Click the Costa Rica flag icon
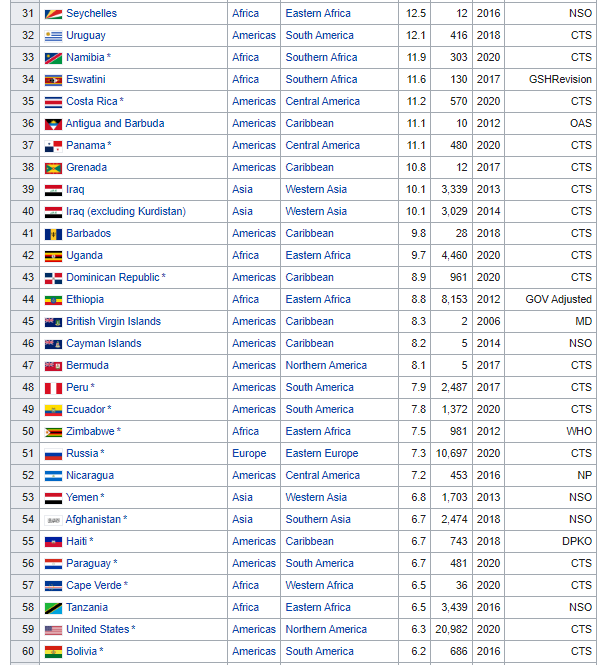602x665 pixels. [x=53, y=102]
